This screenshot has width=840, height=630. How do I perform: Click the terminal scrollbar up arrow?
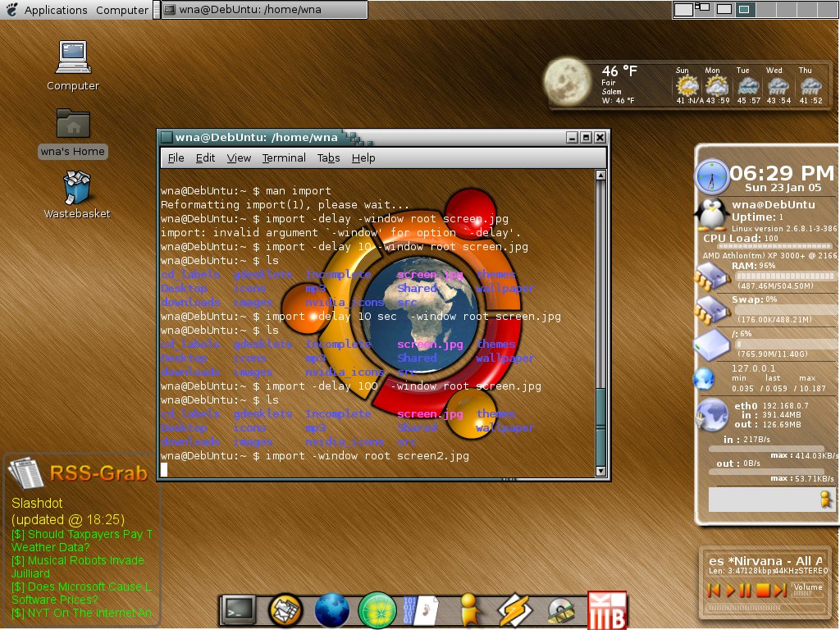click(x=601, y=176)
